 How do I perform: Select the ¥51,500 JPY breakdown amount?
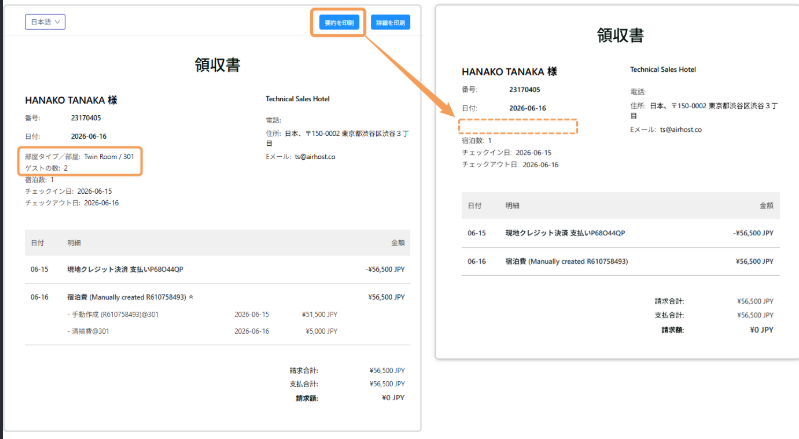click(x=319, y=315)
